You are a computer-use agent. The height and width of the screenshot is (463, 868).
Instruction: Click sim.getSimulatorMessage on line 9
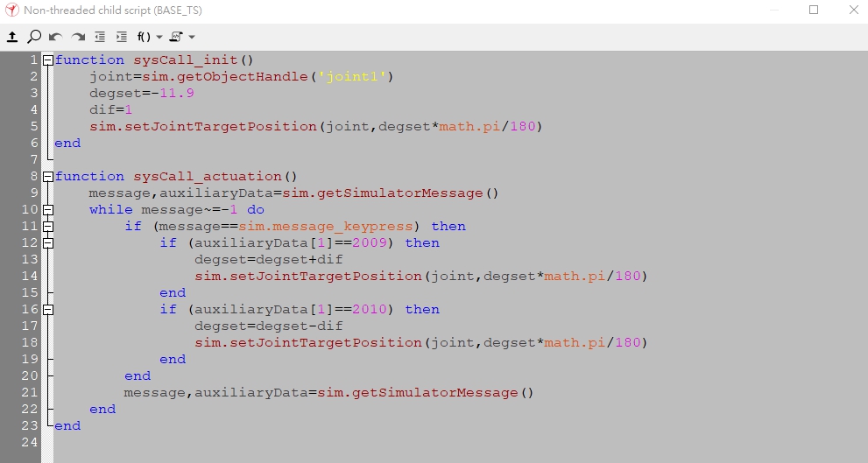click(x=383, y=193)
